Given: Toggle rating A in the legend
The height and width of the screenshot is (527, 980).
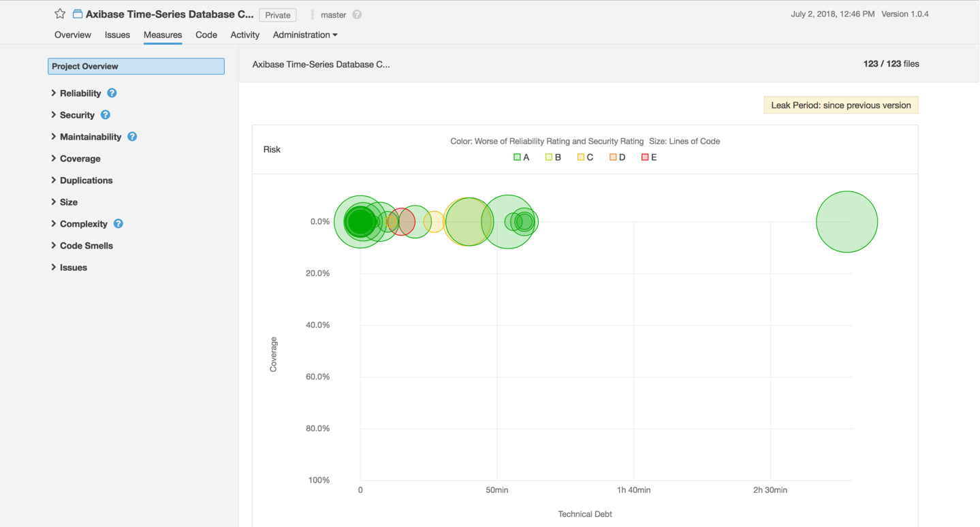Looking at the screenshot, I should pyautogui.click(x=521, y=157).
